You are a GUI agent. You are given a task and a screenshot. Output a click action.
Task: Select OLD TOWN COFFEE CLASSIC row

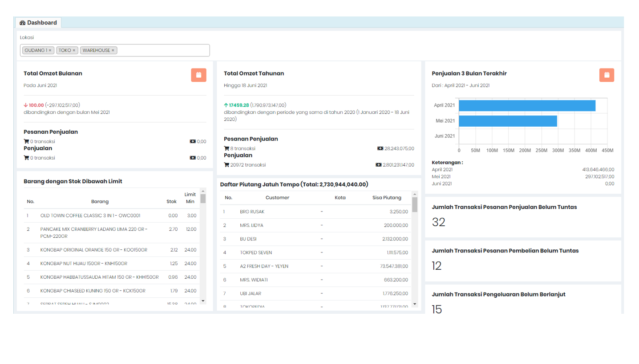tap(90, 216)
